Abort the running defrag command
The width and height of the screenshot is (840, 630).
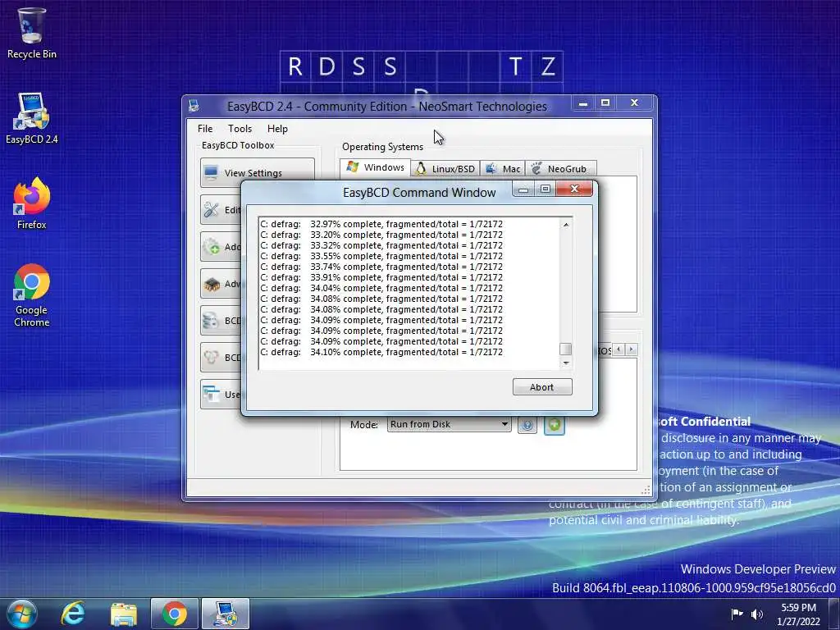click(x=542, y=387)
